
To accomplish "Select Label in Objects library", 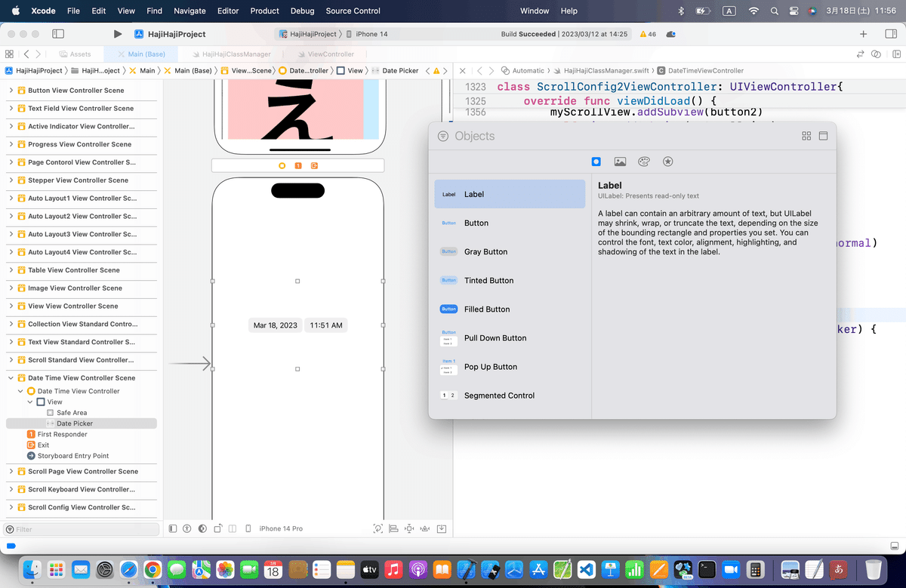I will point(510,194).
